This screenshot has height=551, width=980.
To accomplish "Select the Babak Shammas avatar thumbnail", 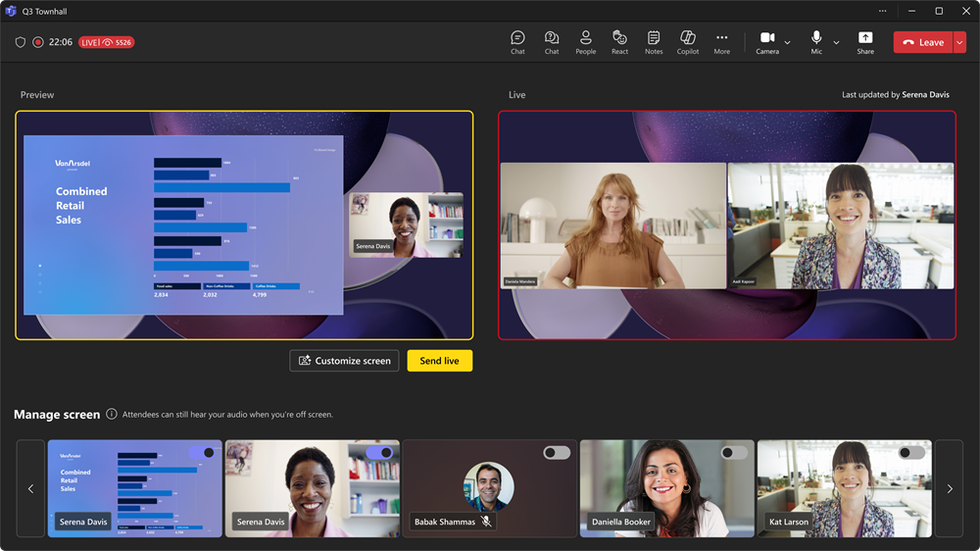I will point(489,488).
